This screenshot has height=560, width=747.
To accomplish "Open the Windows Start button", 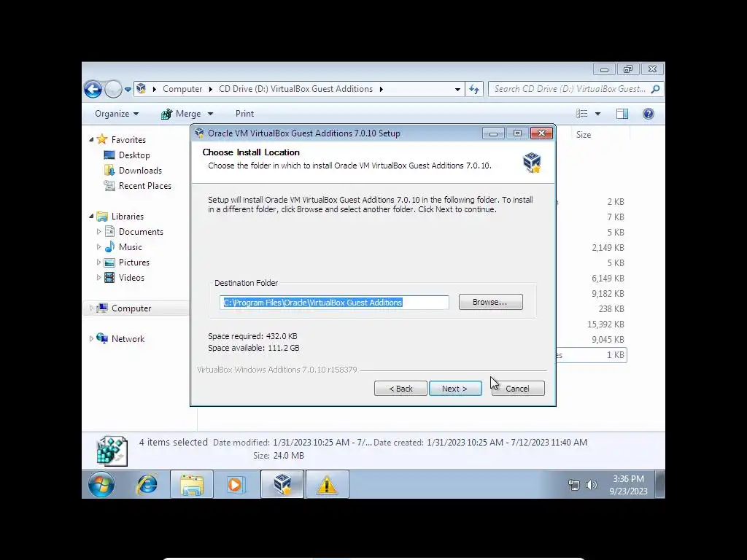I will (101, 484).
